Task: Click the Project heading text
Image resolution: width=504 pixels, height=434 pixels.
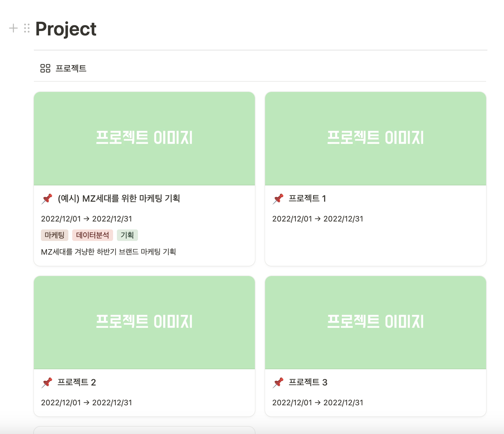Action: point(66,29)
